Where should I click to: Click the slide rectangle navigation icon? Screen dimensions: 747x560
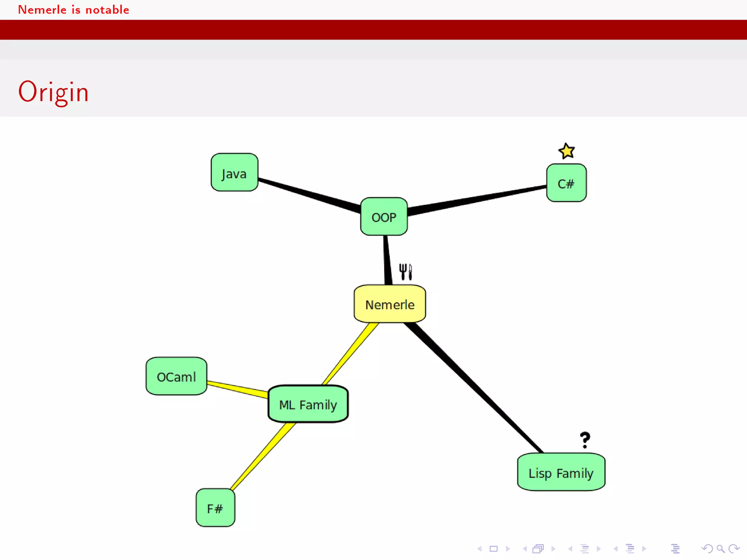click(x=494, y=549)
